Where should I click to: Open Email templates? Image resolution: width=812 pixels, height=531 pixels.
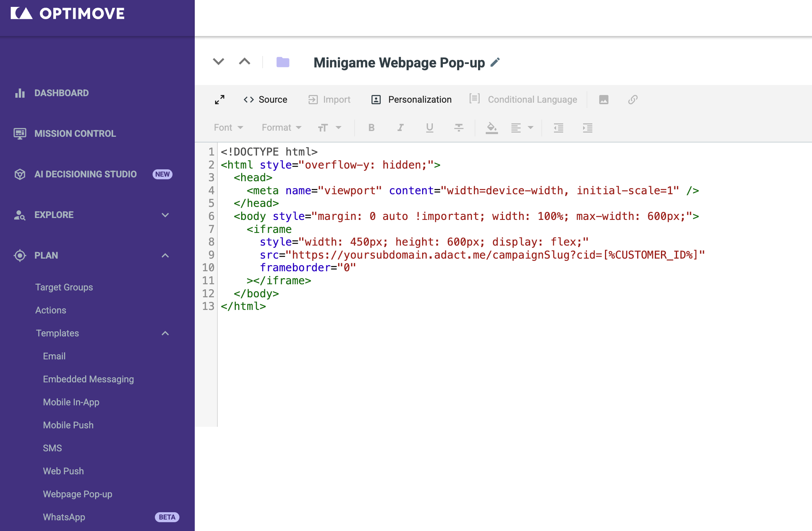pos(54,356)
